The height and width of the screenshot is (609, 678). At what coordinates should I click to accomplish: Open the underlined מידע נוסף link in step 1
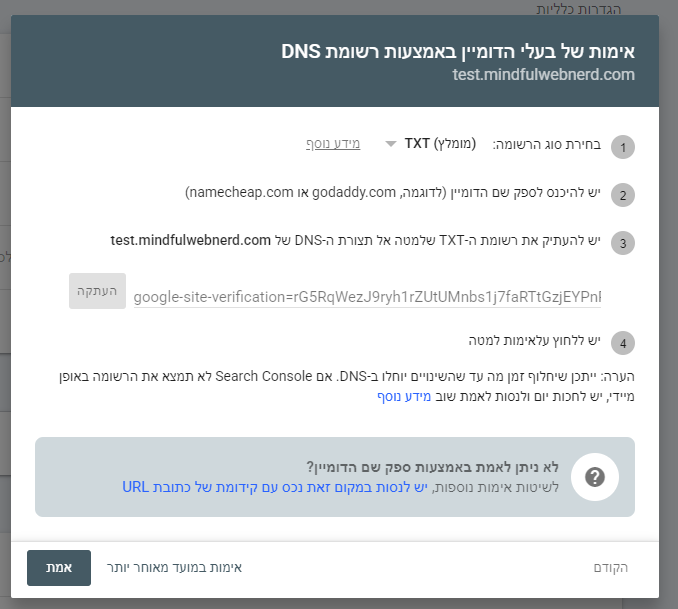point(333,144)
